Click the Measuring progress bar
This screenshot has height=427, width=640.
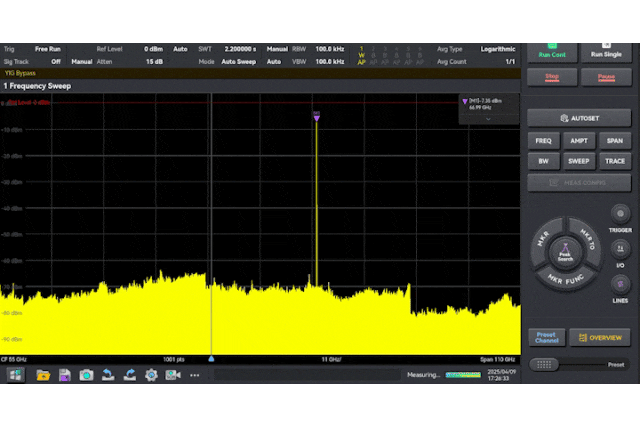[x=463, y=375]
